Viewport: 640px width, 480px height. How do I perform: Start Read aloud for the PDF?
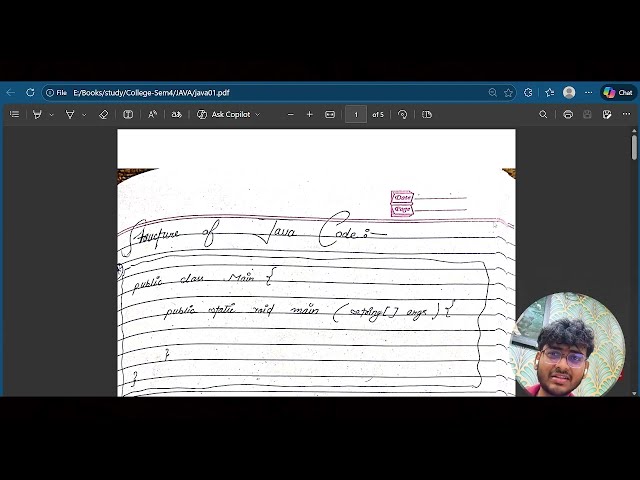coord(153,115)
